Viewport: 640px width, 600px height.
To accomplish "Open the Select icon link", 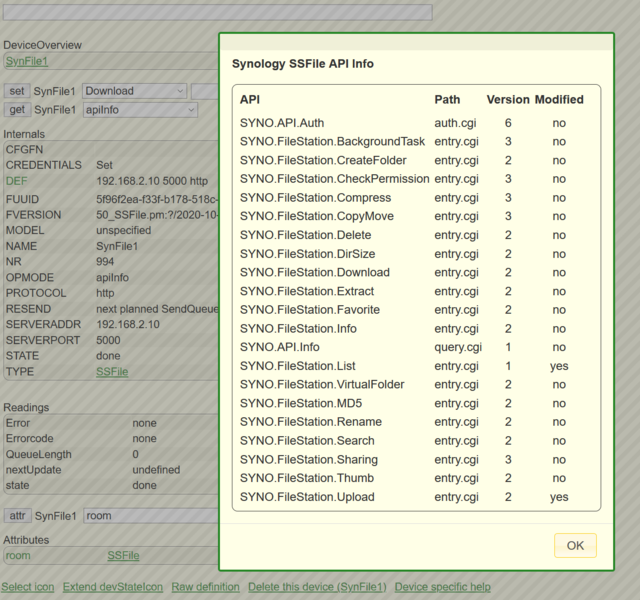I will coord(28,587).
